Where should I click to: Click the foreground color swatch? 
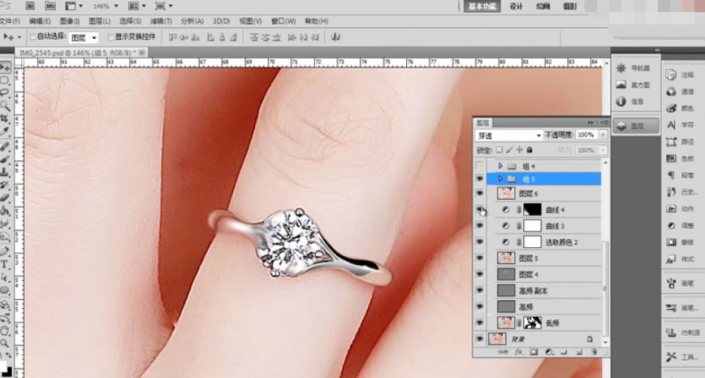point(2,365)
